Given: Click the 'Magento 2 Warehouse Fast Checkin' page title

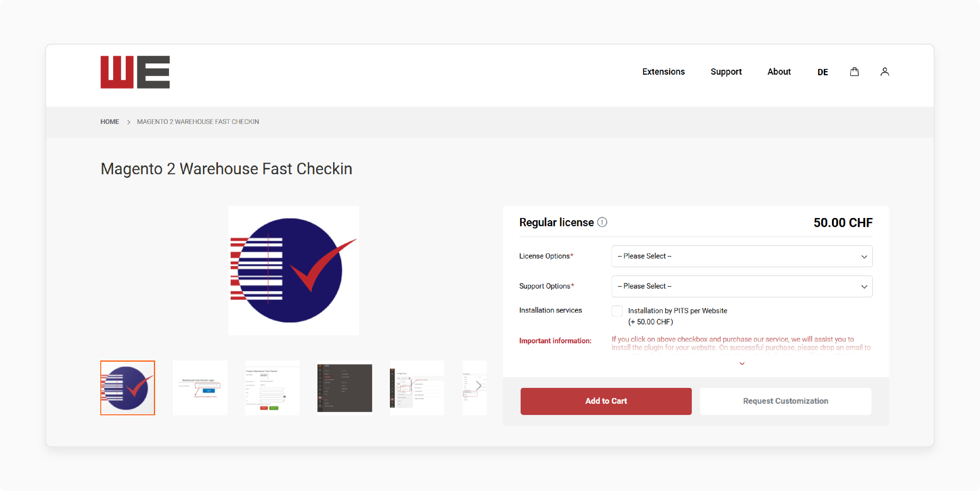Looking at the screenshot, I should (226, 168).
